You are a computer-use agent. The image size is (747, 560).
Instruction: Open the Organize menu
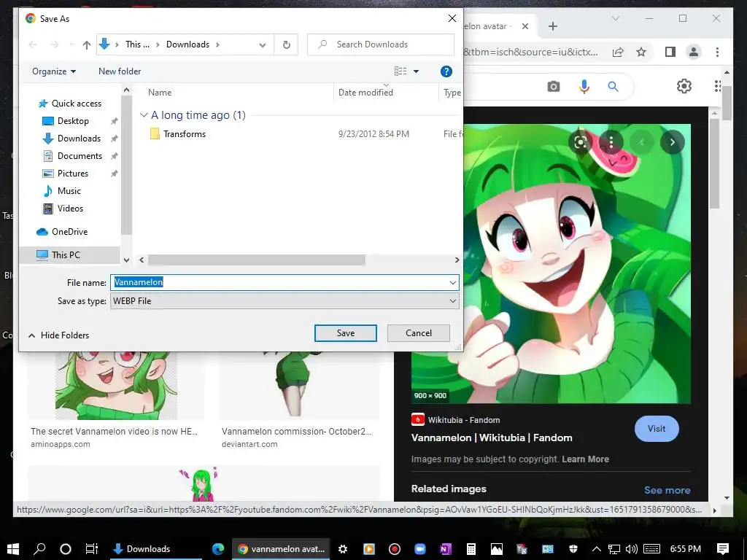coord(54,71)
